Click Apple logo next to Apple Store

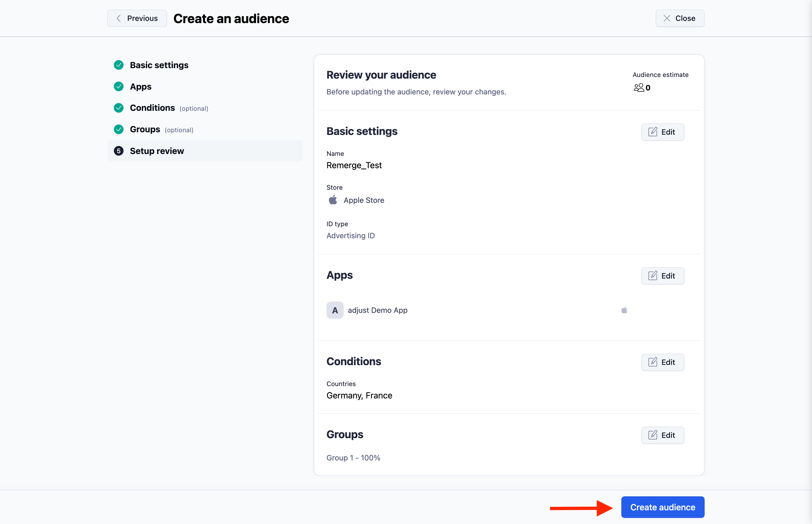(333, 200)
